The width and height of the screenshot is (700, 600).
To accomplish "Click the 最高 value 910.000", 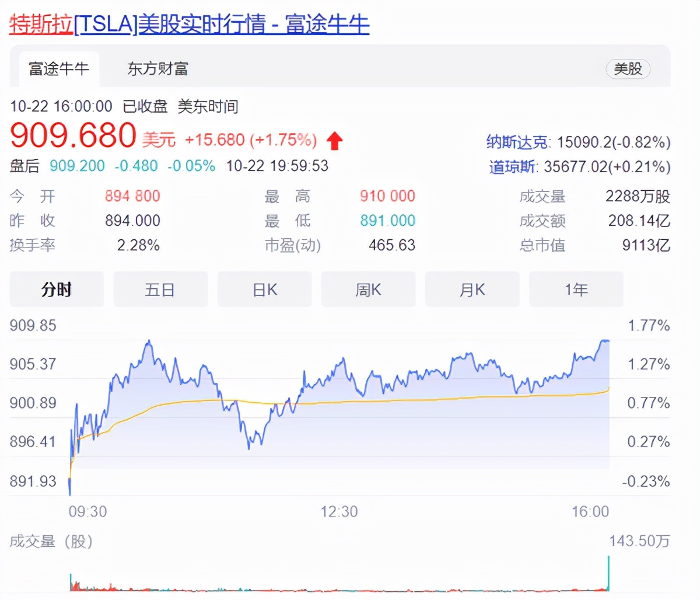I will pyautogui.click(x=387, y=196).
